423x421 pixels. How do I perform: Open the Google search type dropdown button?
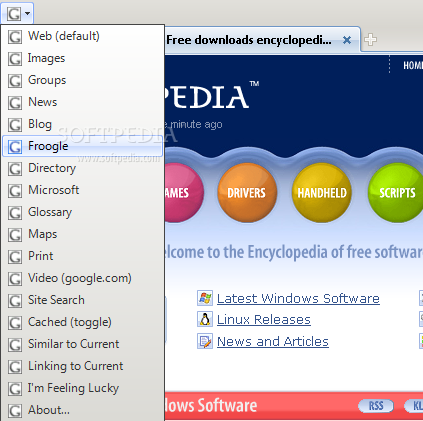click(x=17, y=13)
